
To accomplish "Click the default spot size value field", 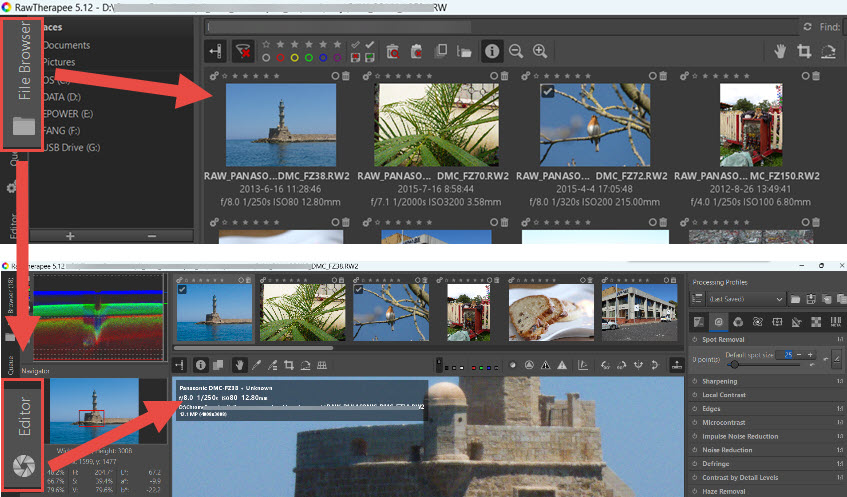I will (x=785, y=355).
